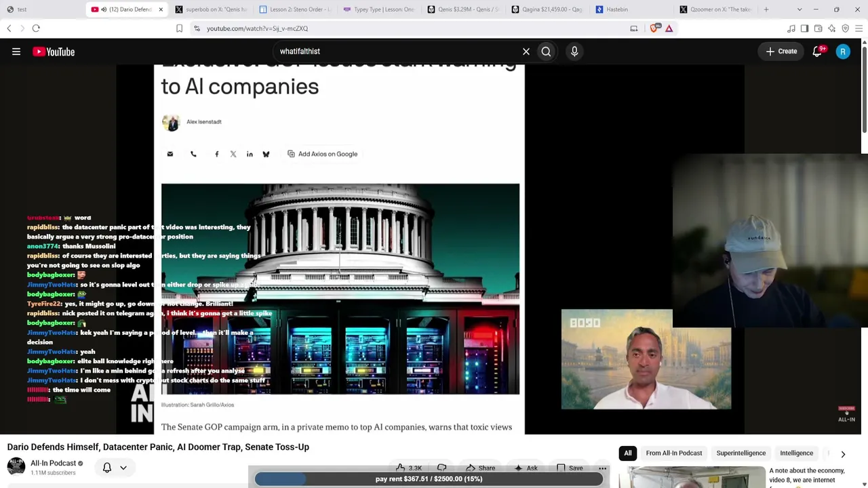Go forward in browser history
The width and height of the screenshot is (868, 488).
[22, 28]
